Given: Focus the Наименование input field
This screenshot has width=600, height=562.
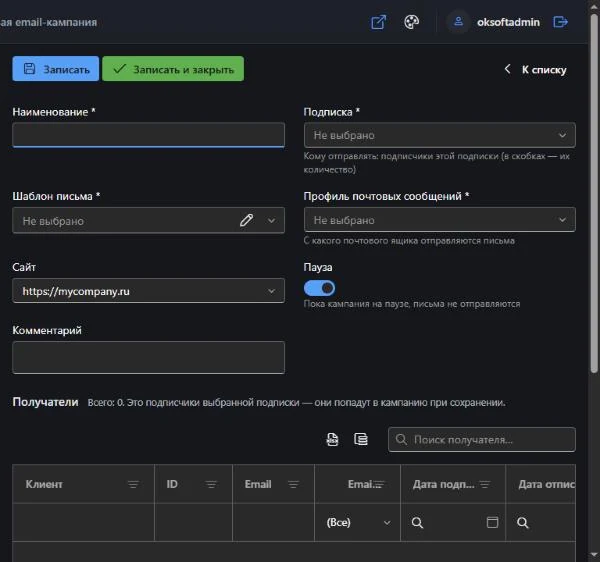Looking at the screenshot, I should pos(148,135).
